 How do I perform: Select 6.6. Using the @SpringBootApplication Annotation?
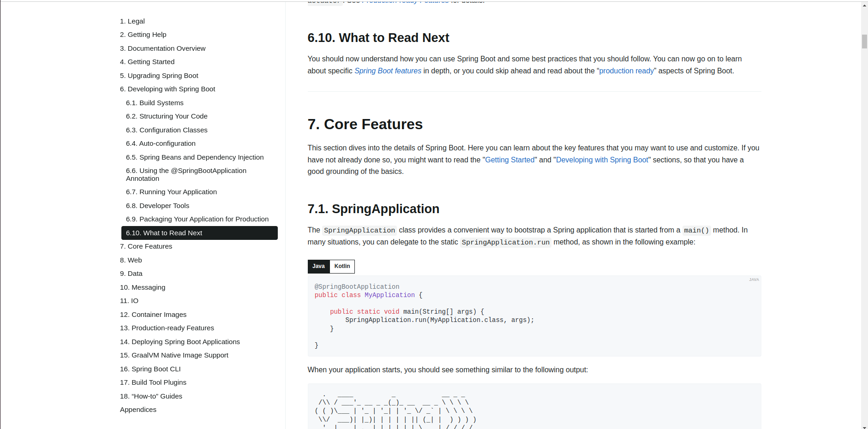186,174
